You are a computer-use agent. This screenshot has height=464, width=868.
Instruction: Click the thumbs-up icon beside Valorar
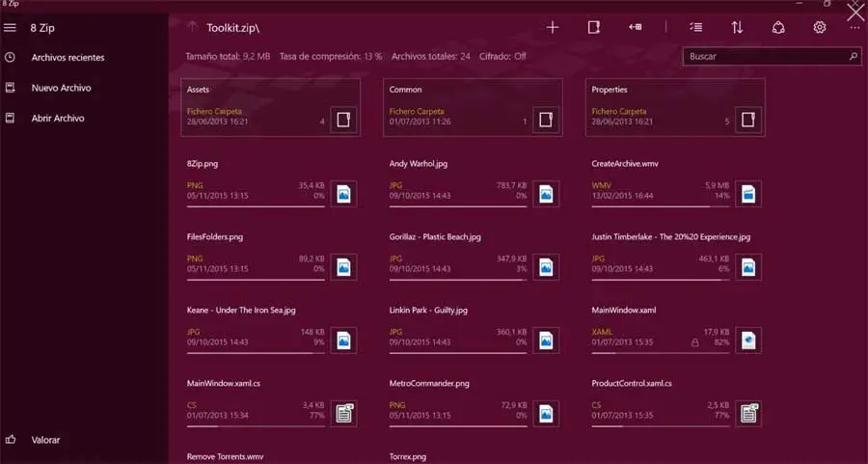10,440
